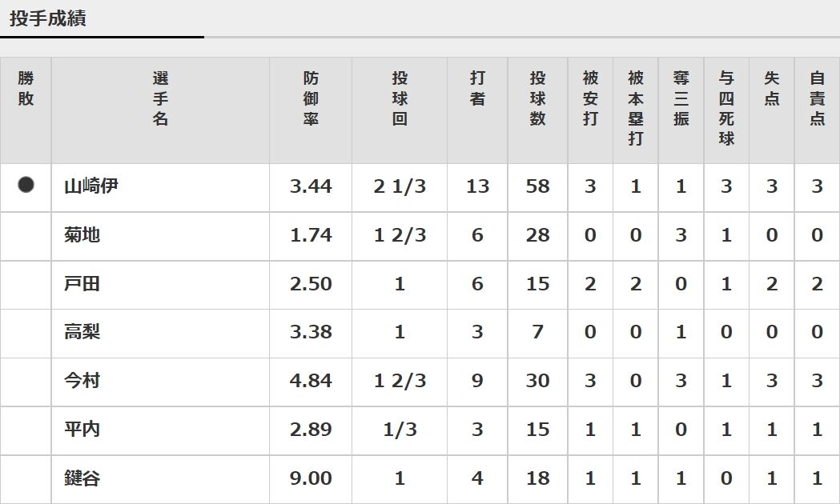The height and width of the screenshot is (504, 840).
Task: Click 鍵谷's ERA value 9.00
Action: pos(311,478)
